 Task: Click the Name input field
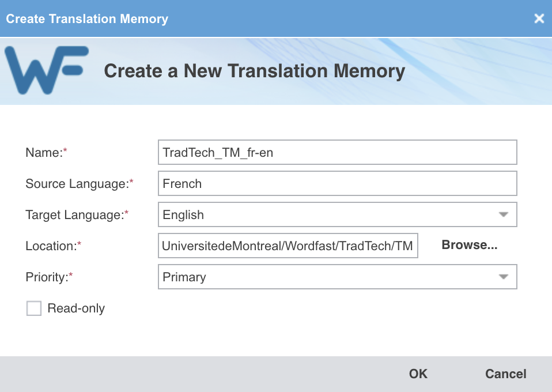coord(337,152)
